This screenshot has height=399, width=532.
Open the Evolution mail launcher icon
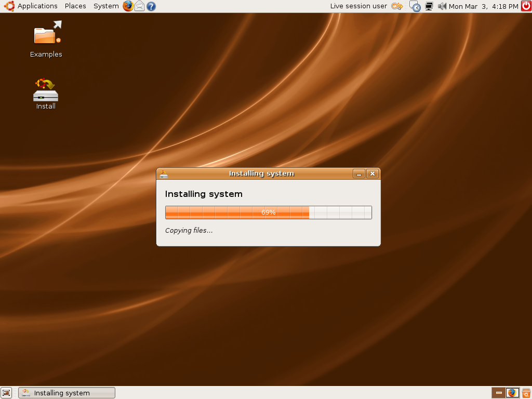[139, 6]
